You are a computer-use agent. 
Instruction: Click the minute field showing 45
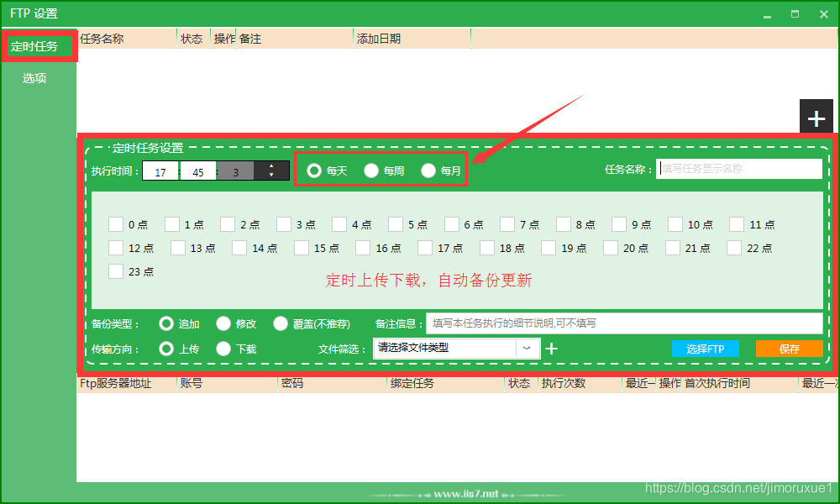coord(198,171)
